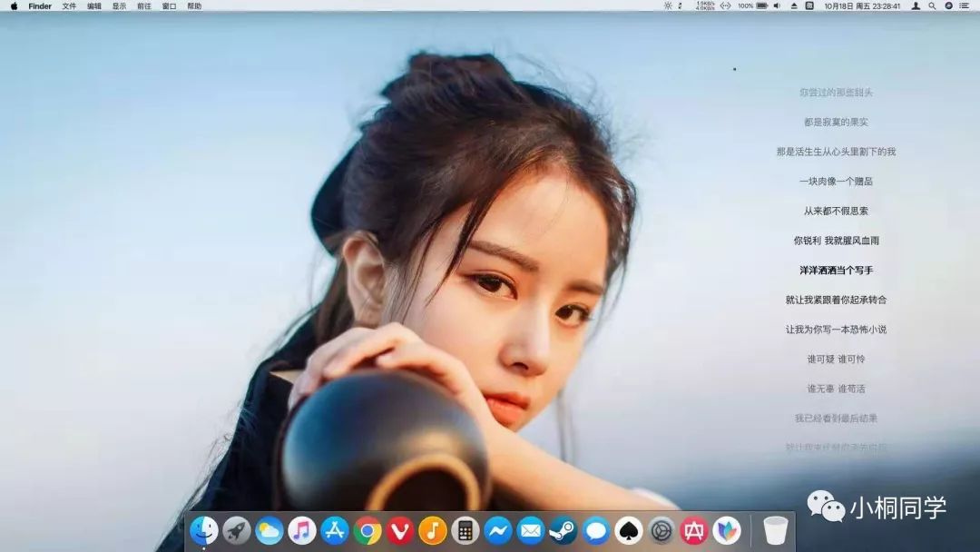Click lyric line 让我为你写一本恐怖小说
This screenshot has width=980, height=552.
click(x=837, y=329)
